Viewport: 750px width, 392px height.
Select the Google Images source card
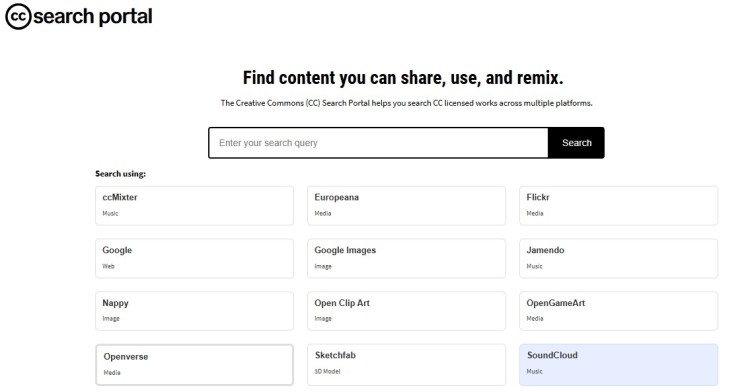(406, 258)
